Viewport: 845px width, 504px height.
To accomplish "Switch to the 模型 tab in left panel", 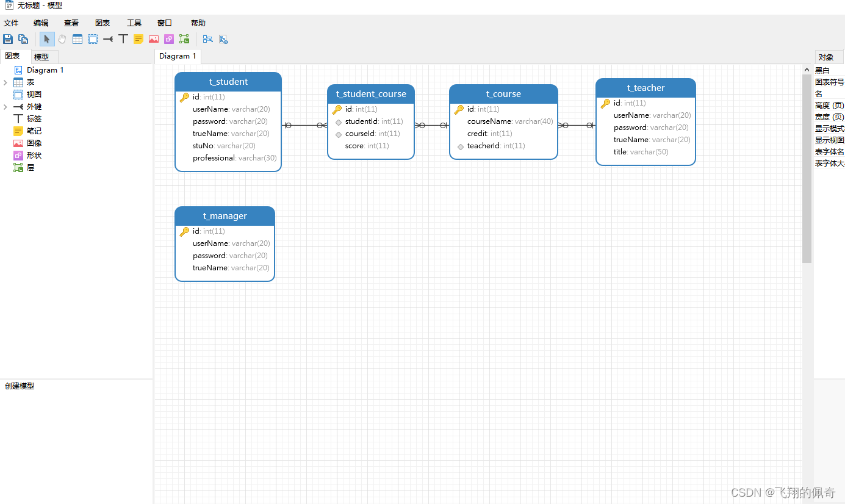I will coord(45,57).
